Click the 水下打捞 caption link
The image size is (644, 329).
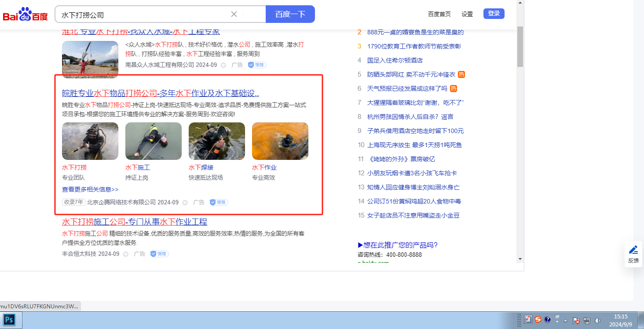(74, 167)
